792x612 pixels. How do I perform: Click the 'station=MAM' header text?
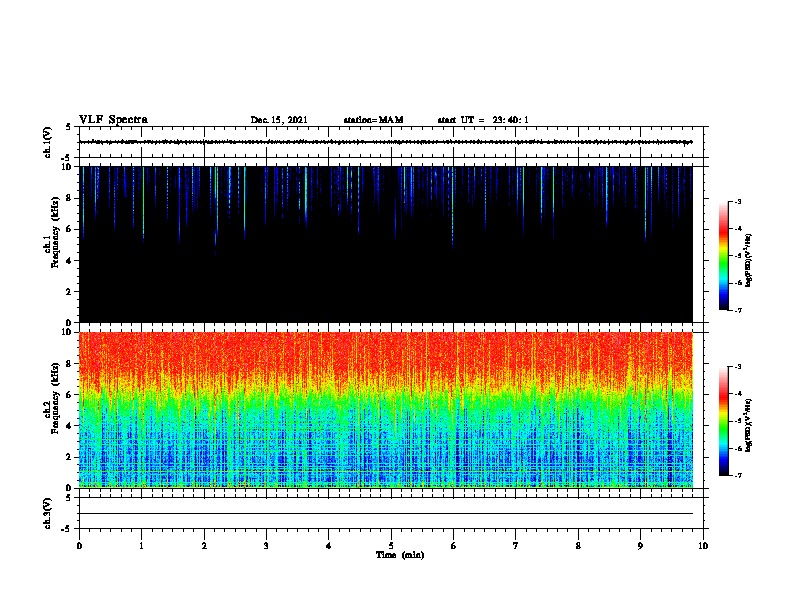[x=373, y=120]
